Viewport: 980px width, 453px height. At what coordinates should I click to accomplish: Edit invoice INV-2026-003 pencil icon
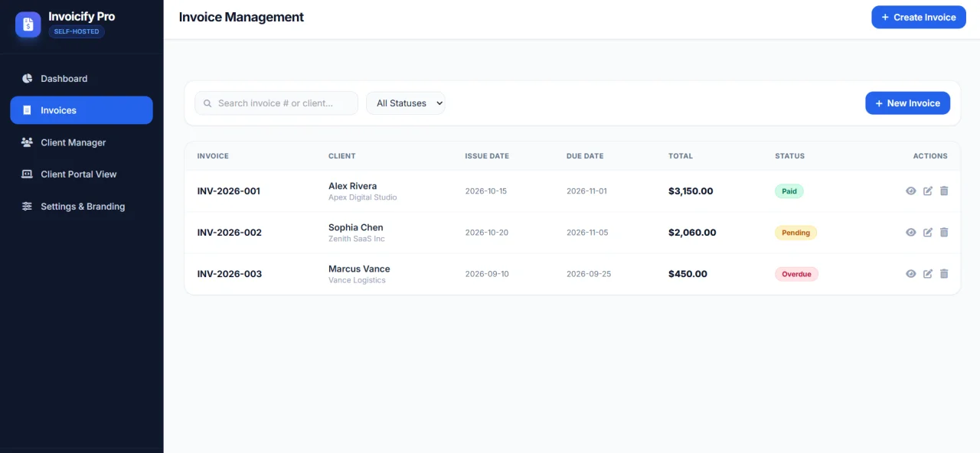coord(928,274)
